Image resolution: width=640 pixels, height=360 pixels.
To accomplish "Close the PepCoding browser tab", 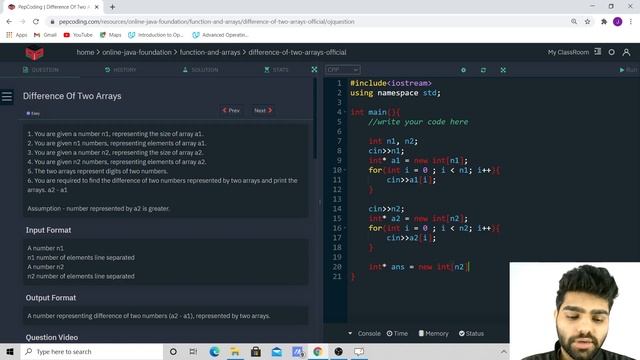I will (97, 7).
